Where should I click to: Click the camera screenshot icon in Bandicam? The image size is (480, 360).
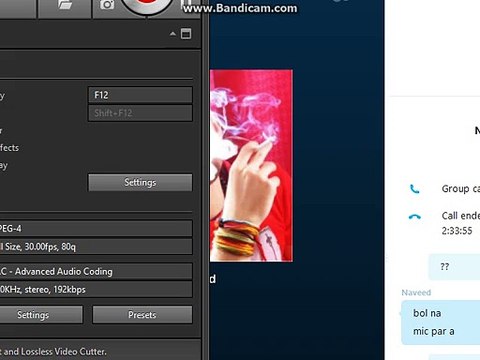107,4
